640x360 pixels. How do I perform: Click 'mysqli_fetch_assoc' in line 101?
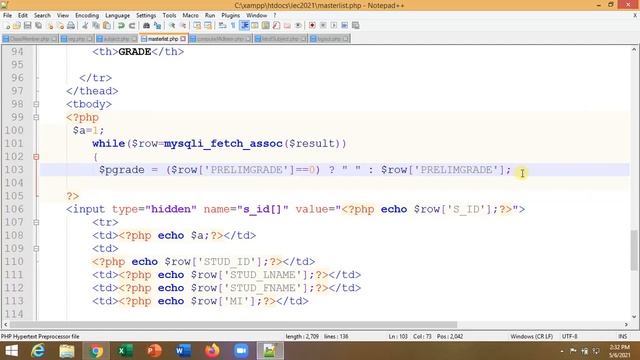[223, 144]
